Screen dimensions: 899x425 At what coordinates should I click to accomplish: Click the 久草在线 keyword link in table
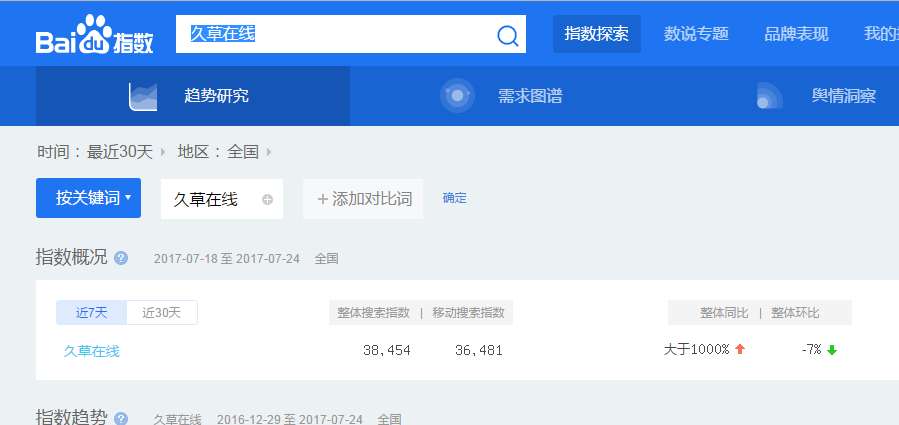click(x=92, y=351)
